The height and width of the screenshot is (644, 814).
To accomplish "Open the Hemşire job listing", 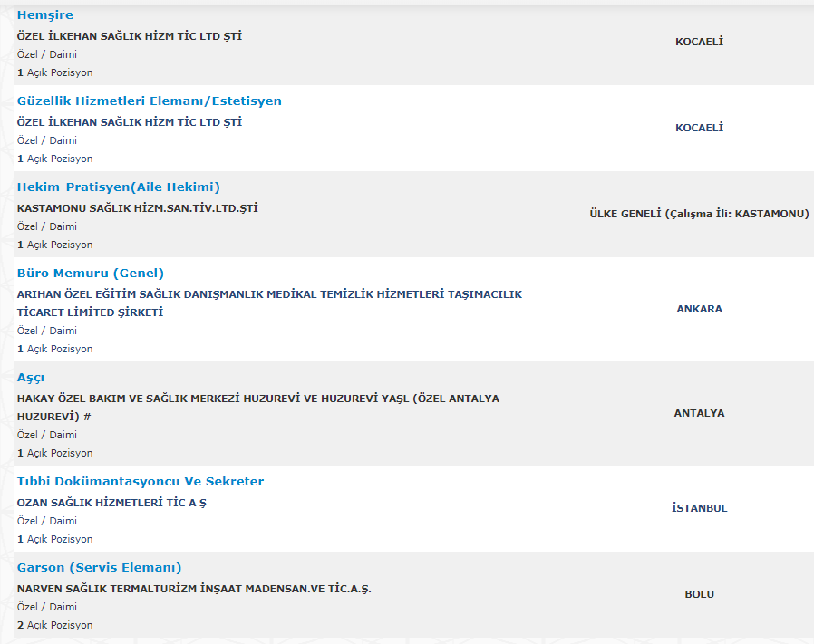I will coord(45,15).
